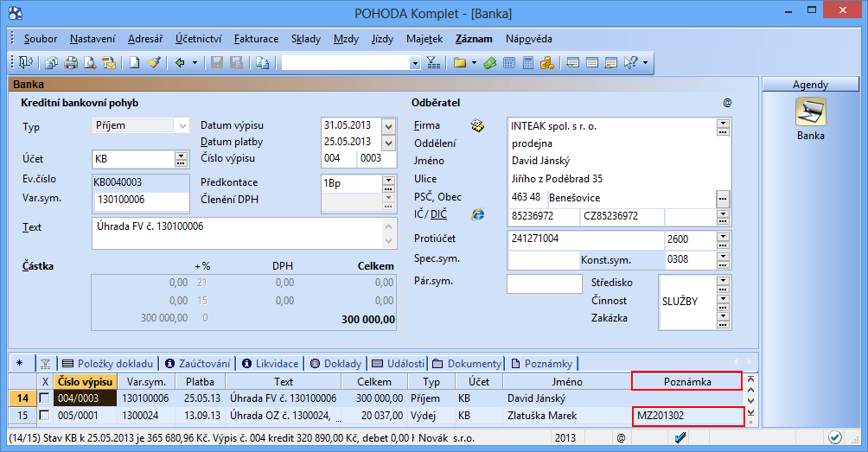The height and width of the screenshot is (452, 868).
Task: Open the Soubor menu
Action: 41,39
